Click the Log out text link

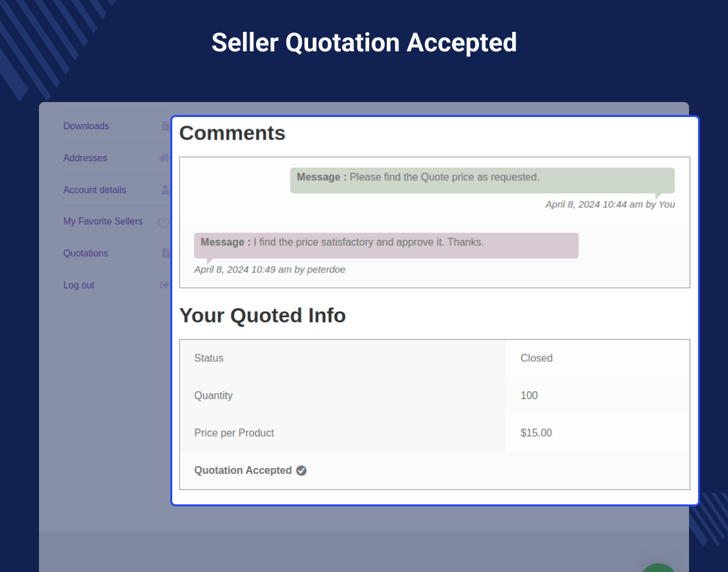pos(79,285)
